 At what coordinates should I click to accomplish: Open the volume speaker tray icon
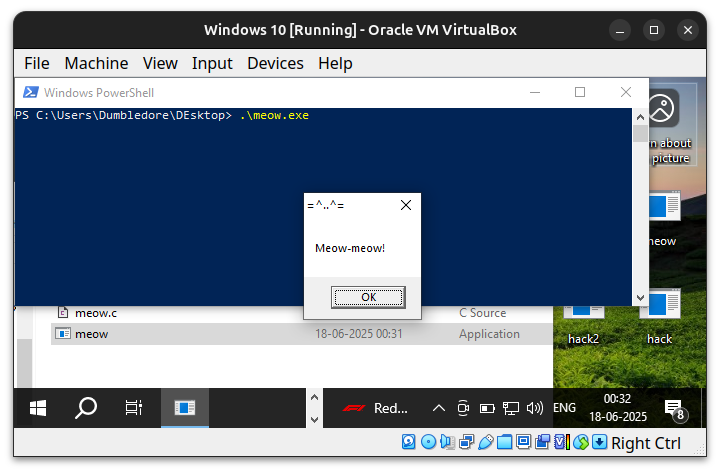tap(534, 408)
